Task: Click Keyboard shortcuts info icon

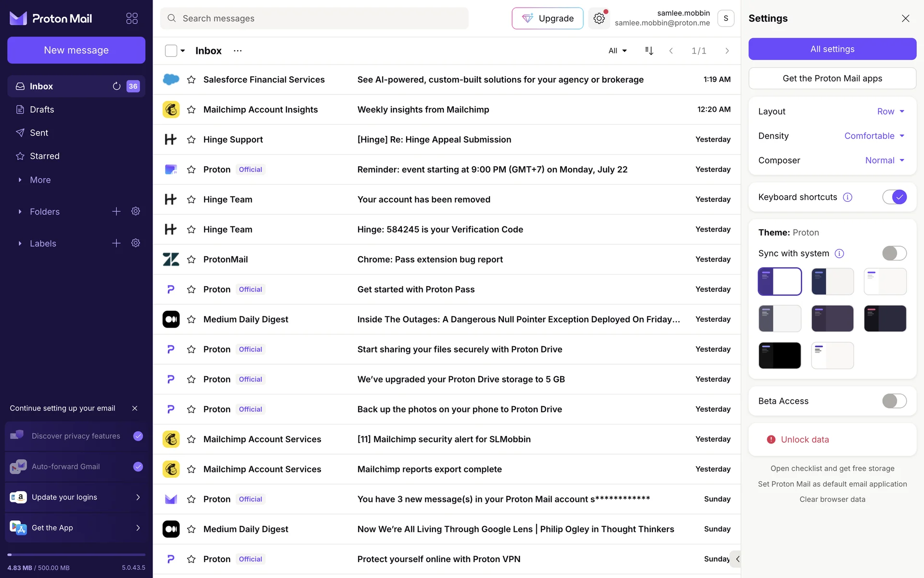Action: coord(847,197)
